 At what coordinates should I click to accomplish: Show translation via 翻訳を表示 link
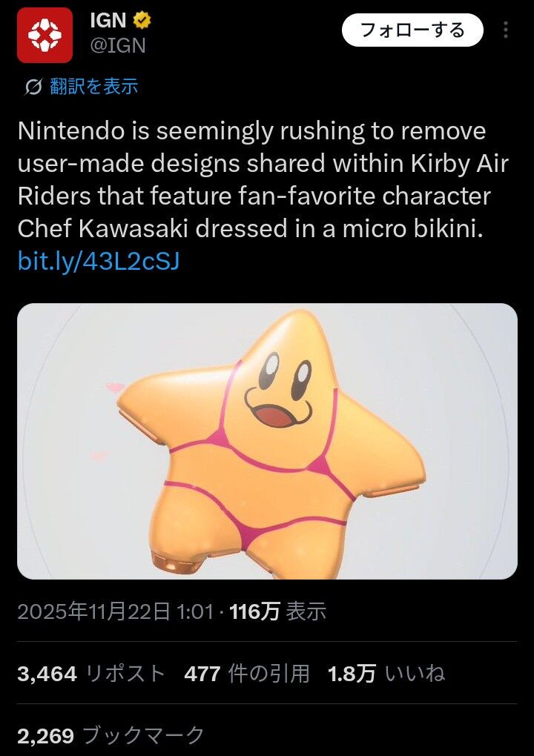tap(94, 87)
